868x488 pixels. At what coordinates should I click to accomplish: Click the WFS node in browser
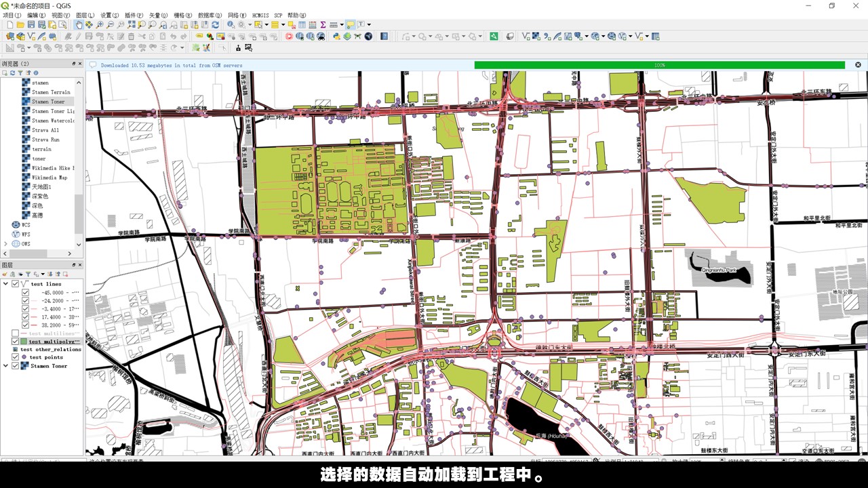coord(26,234)
